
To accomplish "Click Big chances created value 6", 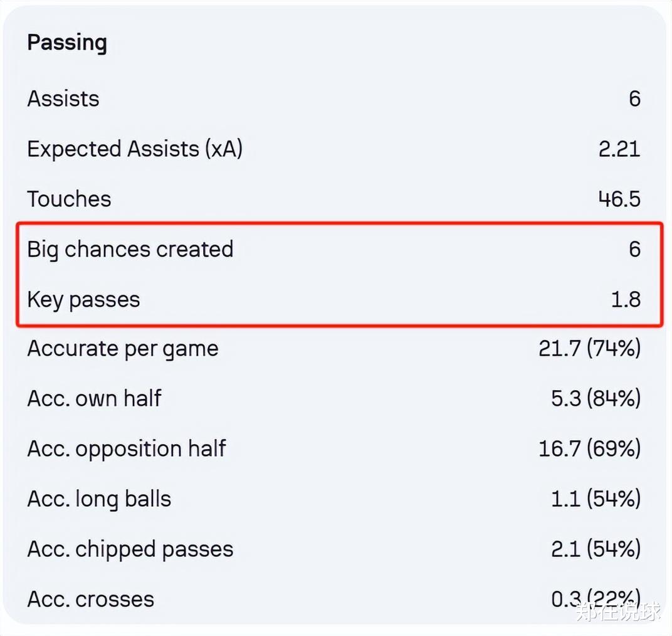I will click(x=635, y=249).
